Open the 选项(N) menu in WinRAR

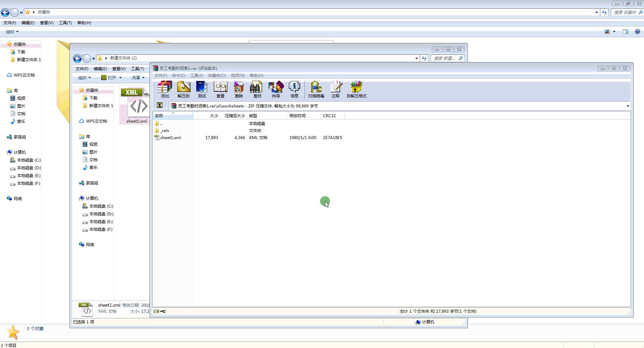[237, 76]
